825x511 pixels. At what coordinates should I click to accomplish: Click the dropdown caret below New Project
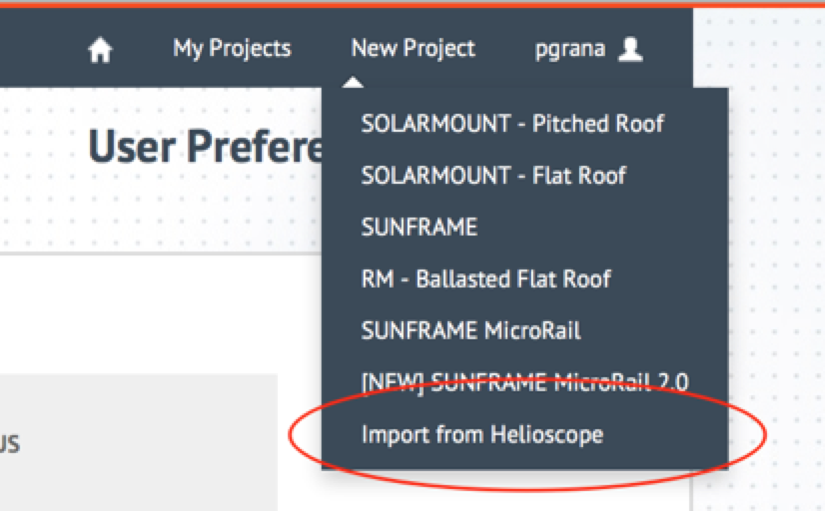(352, 80)
